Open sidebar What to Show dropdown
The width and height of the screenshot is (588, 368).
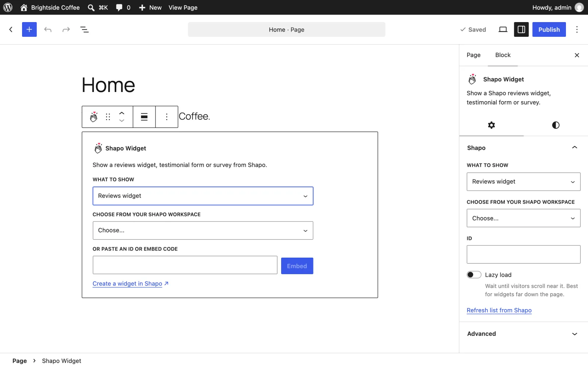click(x=523, y=182)
